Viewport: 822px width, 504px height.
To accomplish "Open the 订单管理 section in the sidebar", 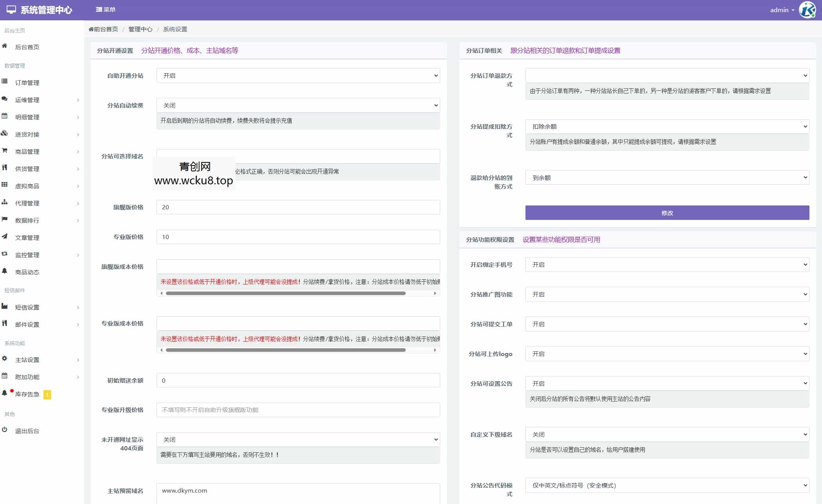I will 27,83.
